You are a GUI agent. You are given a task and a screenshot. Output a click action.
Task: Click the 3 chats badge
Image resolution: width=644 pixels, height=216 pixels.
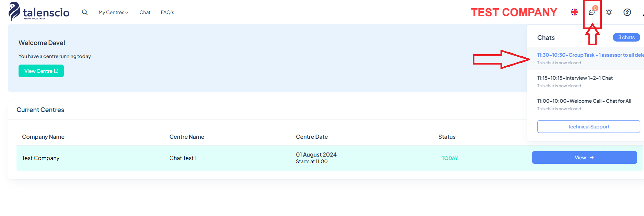pyautogui.click(x=626, y=37)
